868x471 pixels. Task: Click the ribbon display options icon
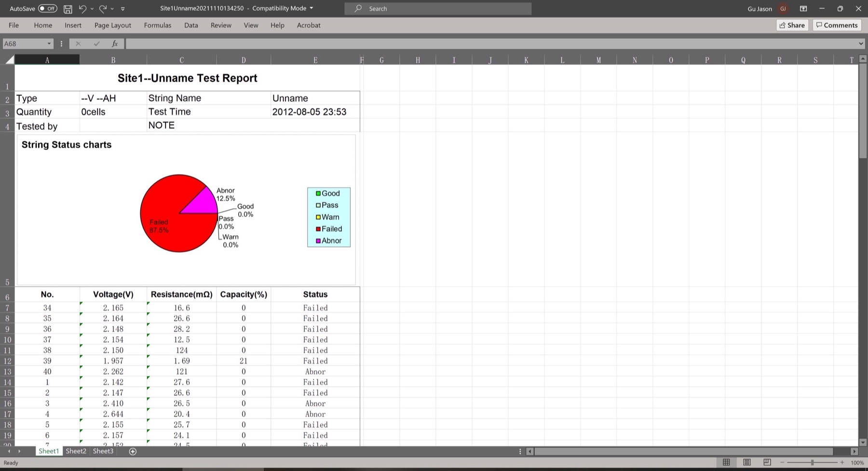803,9
